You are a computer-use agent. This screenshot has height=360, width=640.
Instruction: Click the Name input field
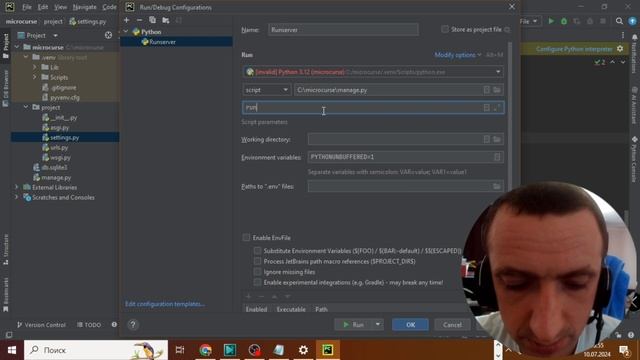(343, 30)
